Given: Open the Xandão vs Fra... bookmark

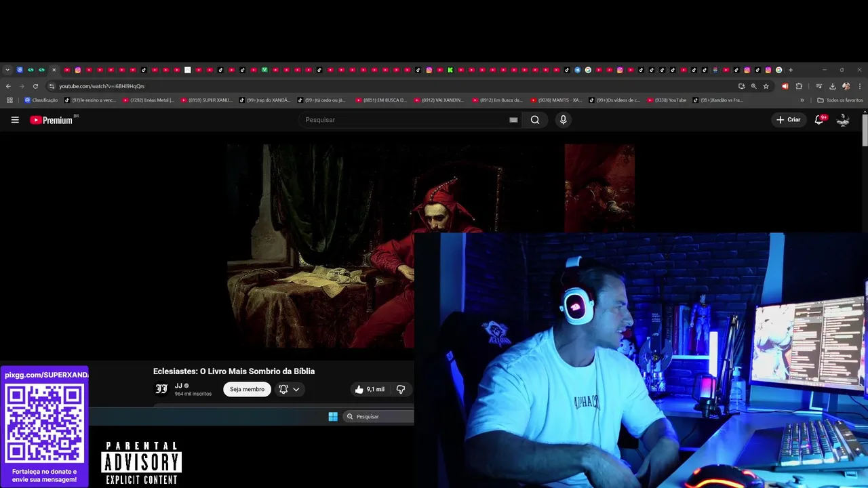Looking at the screenshot, I should tap(718, 100).
